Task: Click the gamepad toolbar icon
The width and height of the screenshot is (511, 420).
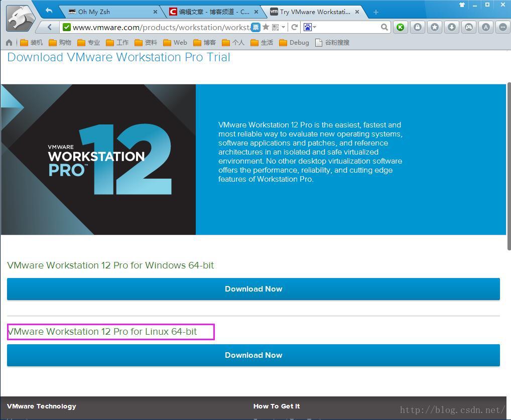Action: 469,27
